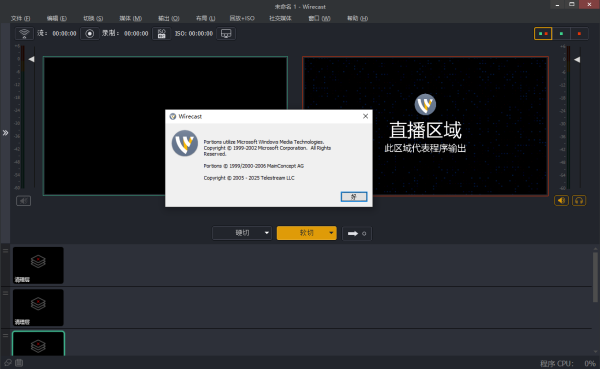This screenshot has height=369, width=600.
Task: Click the Telestream LLC copyright line
Action: (x=249, y=178)
